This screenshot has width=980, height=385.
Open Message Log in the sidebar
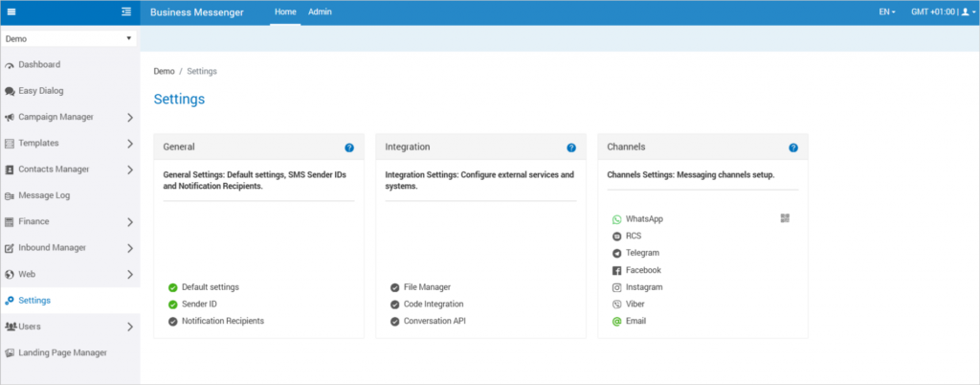click(x=44, y=195)
